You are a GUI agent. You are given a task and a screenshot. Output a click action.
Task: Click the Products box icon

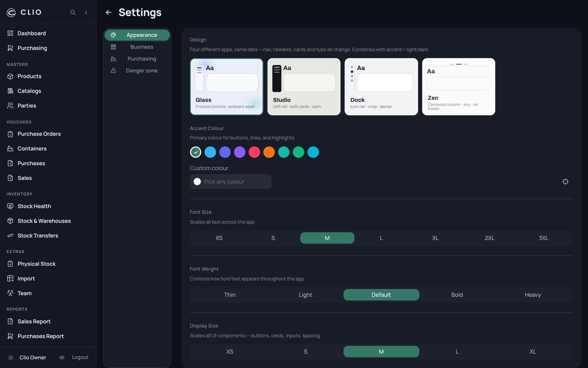tap(10, 76)
